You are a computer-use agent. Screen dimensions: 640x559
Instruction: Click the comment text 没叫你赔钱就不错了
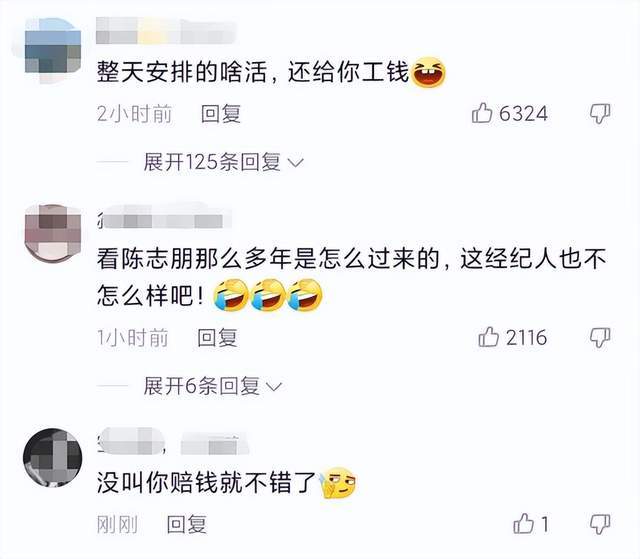pos(207,482)
